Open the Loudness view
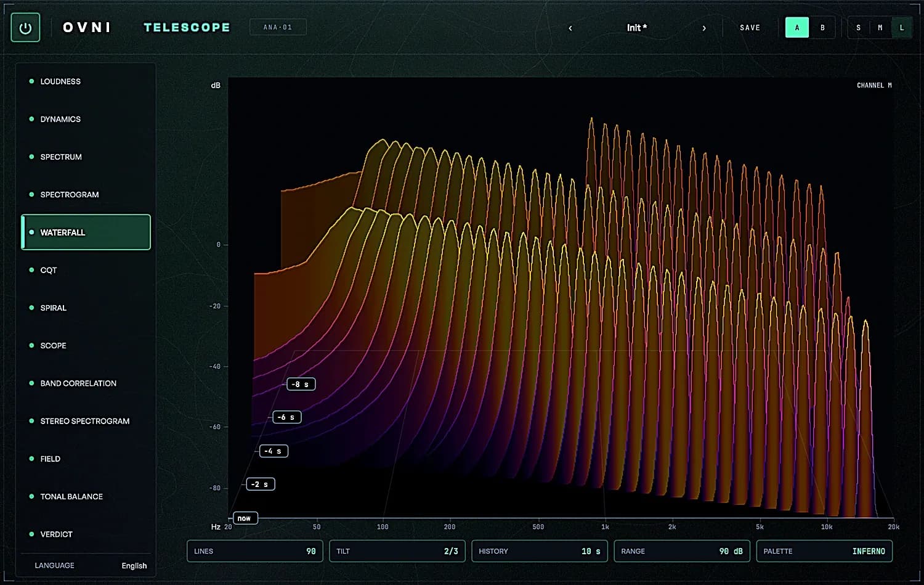This screenshot has height=585, width=924. 86,81
